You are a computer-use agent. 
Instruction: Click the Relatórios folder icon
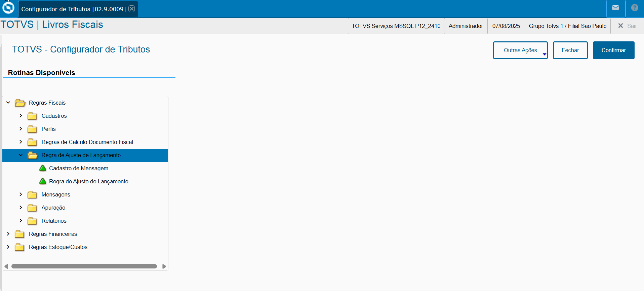(32, 221)
